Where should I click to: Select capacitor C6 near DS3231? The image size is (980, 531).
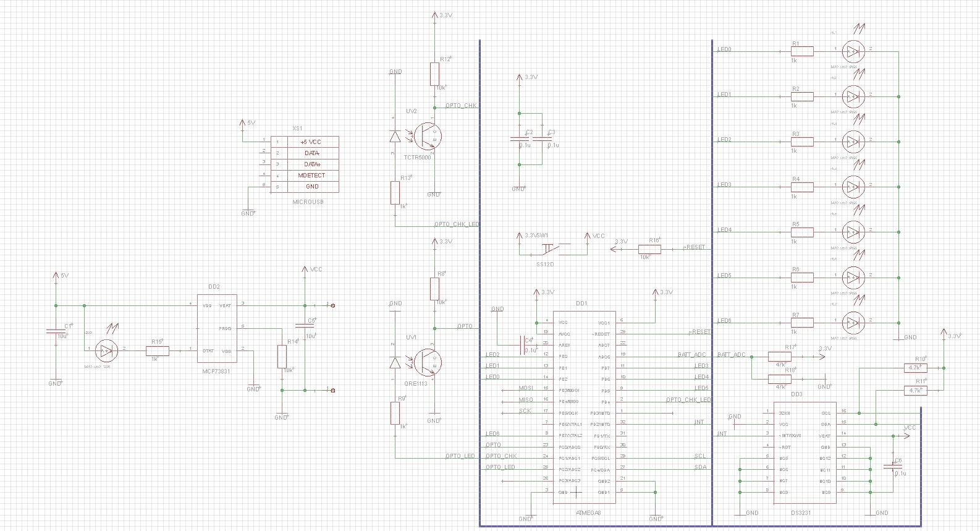pos(893,467)
